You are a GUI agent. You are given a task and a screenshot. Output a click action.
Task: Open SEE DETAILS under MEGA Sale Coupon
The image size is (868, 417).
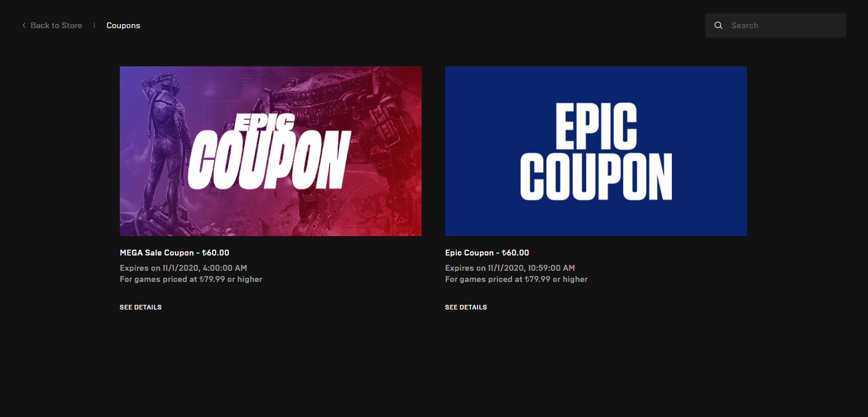pyautogui.click(x=140, y=307)
